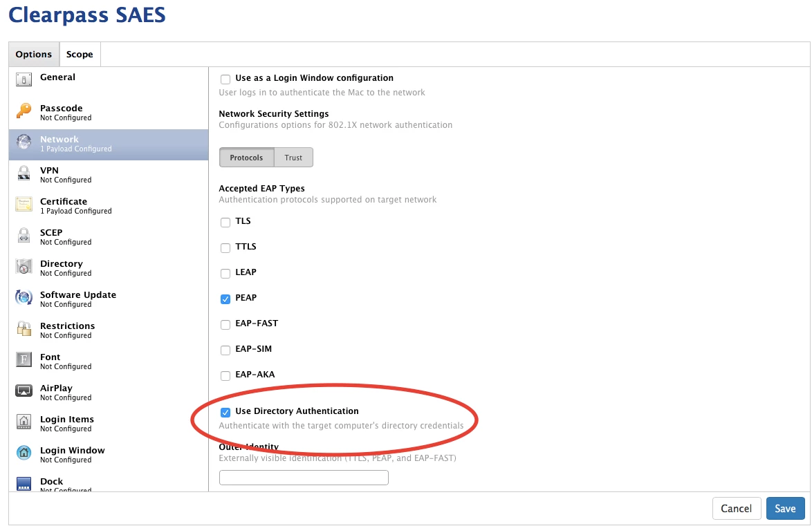Check the TLS EAP type
Screen dimensions: 812x526
(225, 223)
